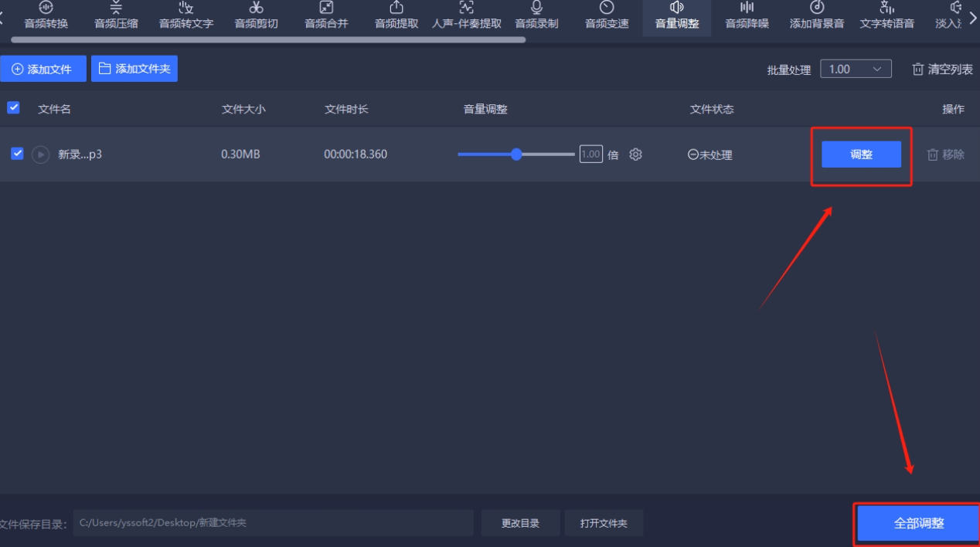Open volume settings gear icon
Viewport: 980px width, 547px height.
click(x=636, y=155)
